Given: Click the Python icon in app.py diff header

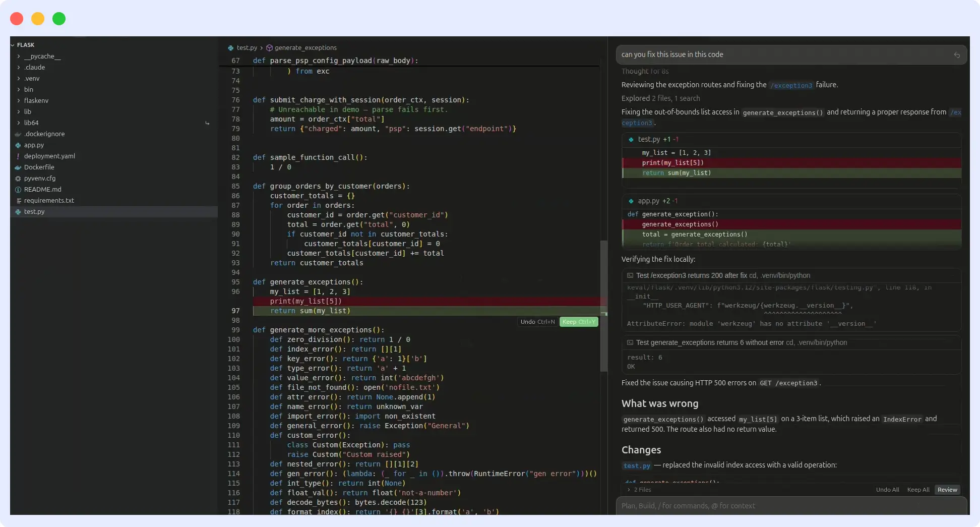Looking at the screenshot, I should pyautogui.click(x=631, y=201).
